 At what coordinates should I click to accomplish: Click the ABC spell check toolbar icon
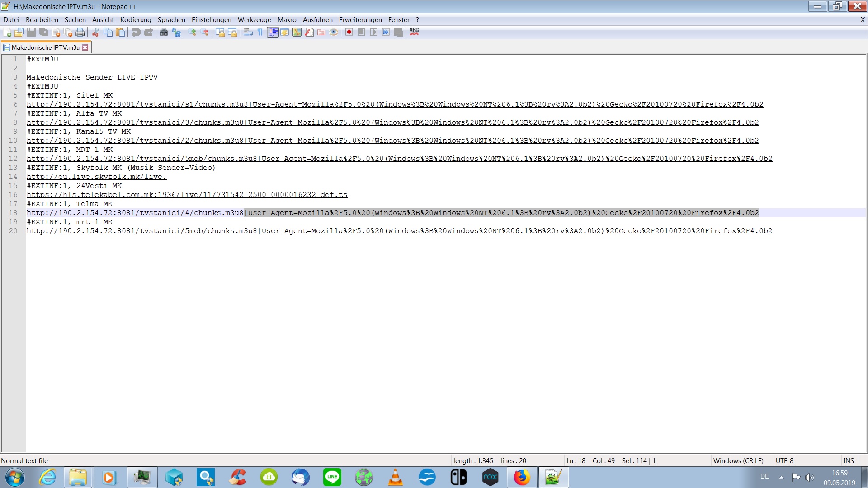click(x=414, y=32)
